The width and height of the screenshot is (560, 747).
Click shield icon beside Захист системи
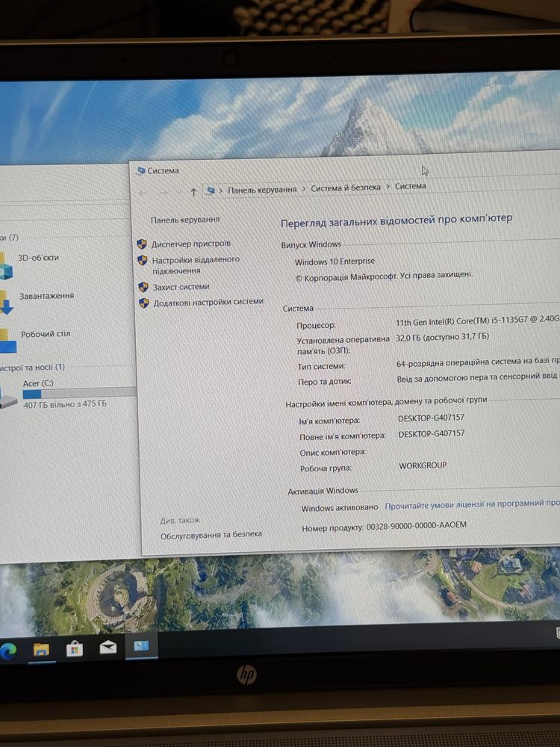point(143,288)
